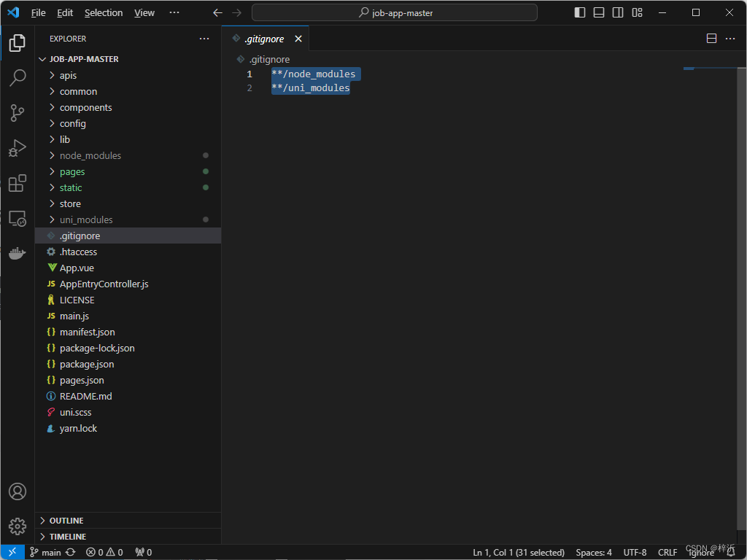
Task: Toggle the Primary Side Bar layout button
Action: click(580, 12)
